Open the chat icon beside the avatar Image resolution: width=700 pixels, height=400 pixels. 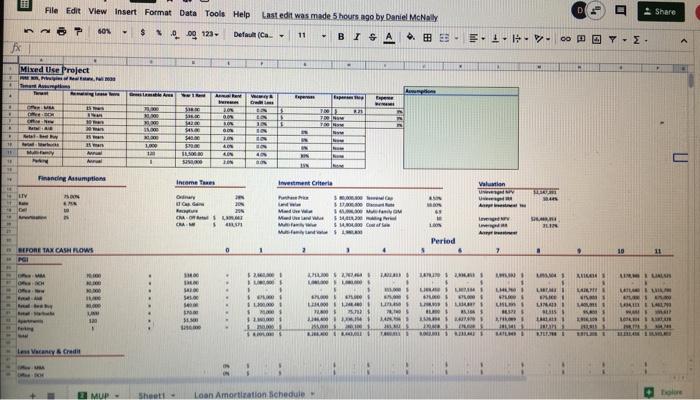click(x=596, y=11)
